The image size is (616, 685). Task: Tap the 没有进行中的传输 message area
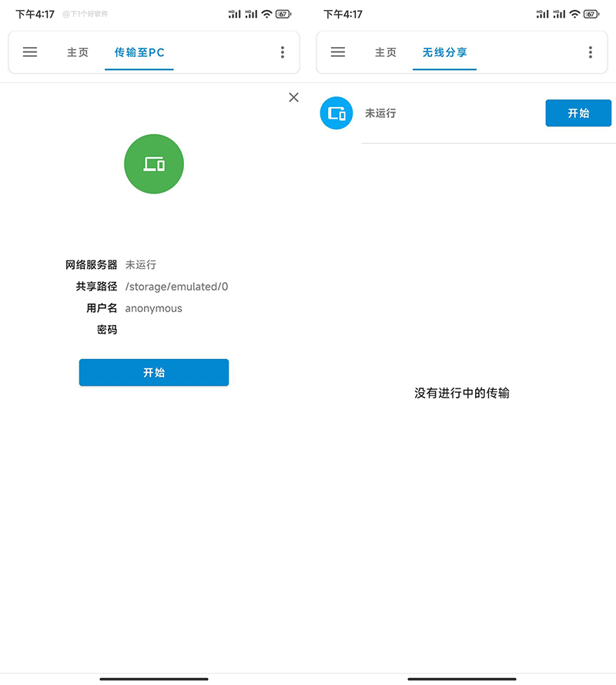click(x=461, y=393)
